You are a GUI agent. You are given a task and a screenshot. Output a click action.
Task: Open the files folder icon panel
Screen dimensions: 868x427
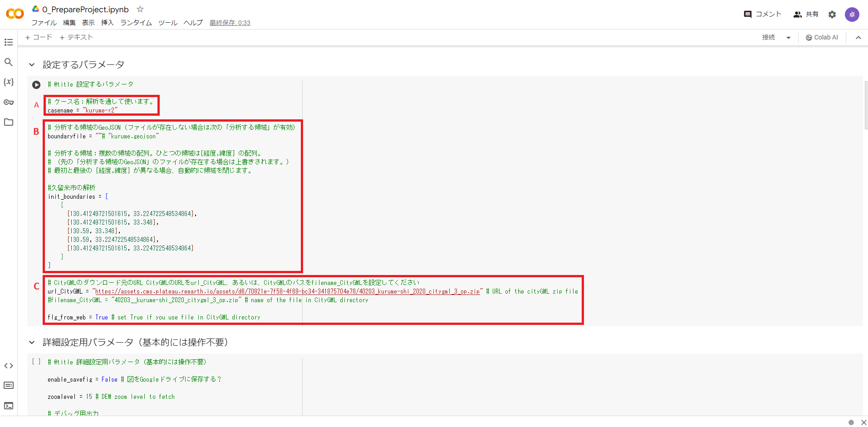point(8,122)
